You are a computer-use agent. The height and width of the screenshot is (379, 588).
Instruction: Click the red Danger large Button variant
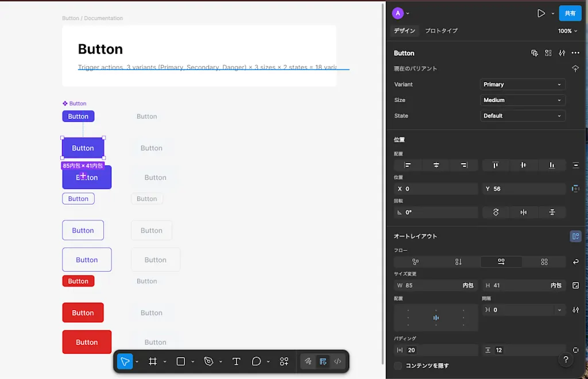87,342
